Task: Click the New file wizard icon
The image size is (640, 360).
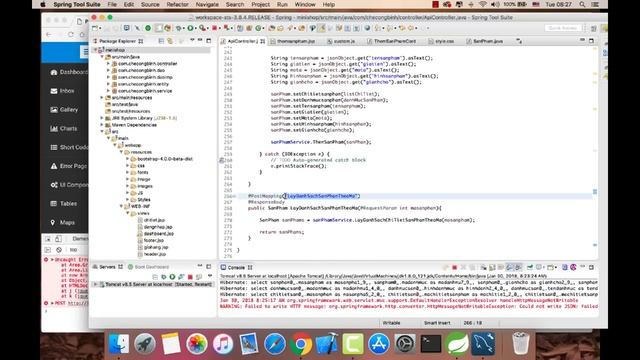Action: 95,28
